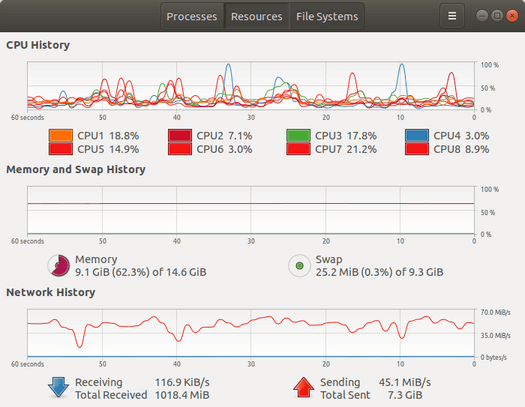The image size is (525, 407).
Task: Click inside the CPU History graph
Action: (251, 86)
